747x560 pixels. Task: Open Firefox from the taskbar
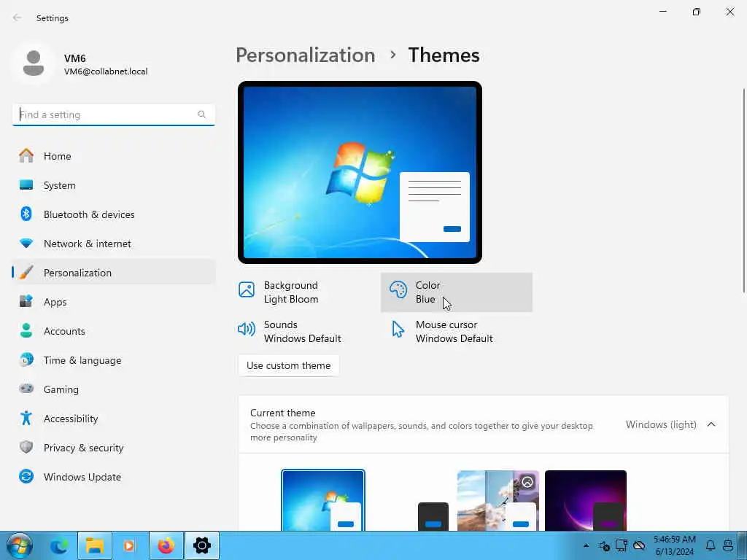pos(166,545)
